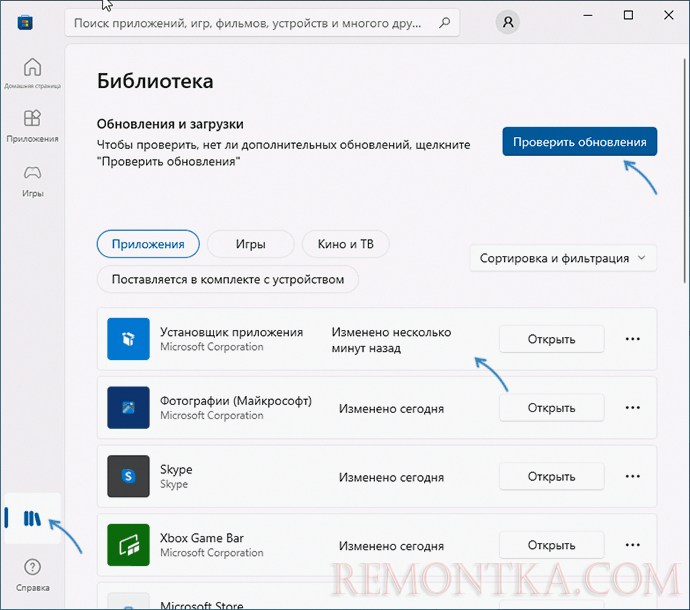
Task: Maximize the Microsoft Store window
Action: coord(628,15)
